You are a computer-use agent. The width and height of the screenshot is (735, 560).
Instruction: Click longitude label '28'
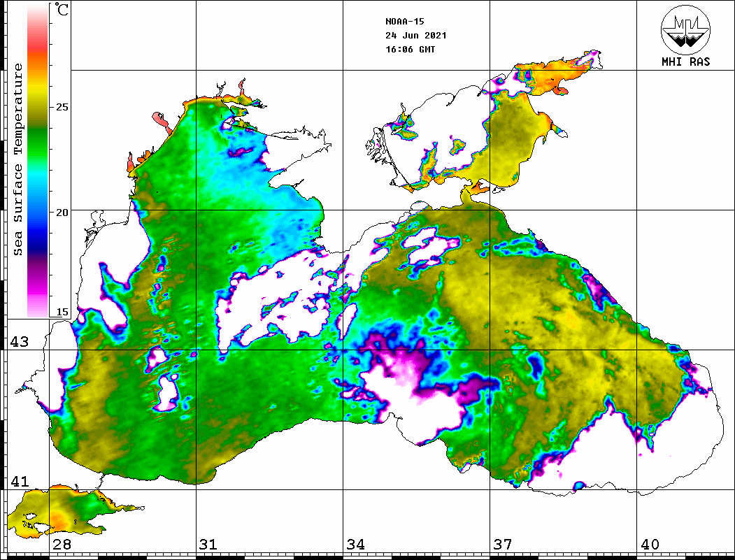coord(62,545)
